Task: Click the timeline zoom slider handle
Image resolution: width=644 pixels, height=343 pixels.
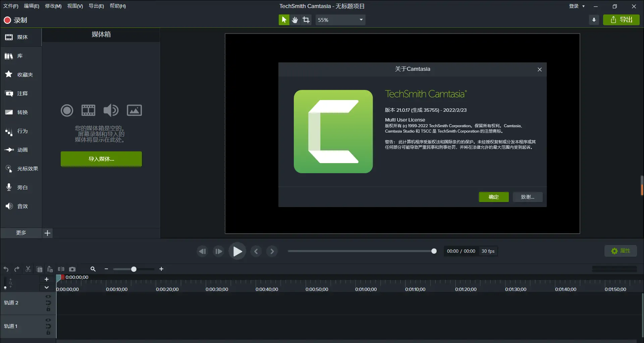Action: tap(133, 269)
